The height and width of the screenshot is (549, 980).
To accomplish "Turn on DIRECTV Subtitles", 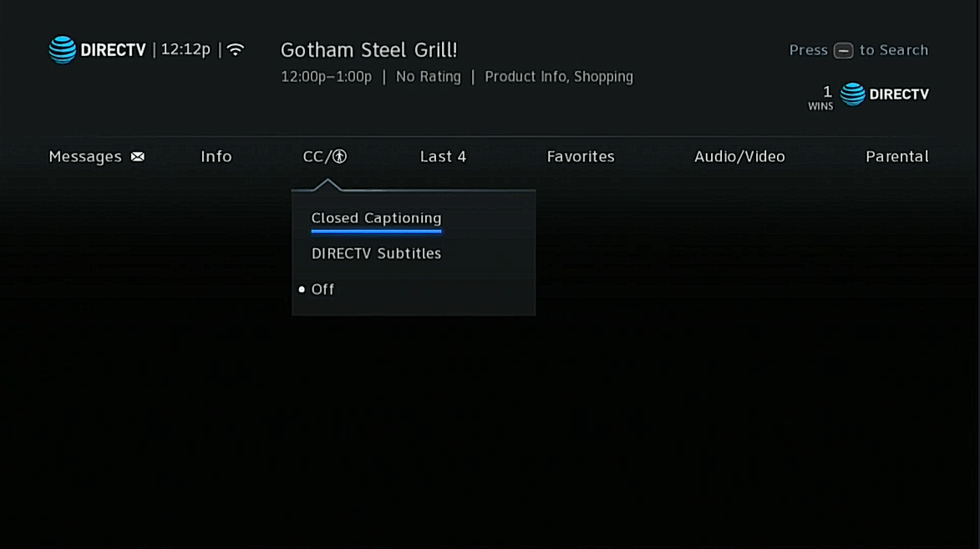I will click(376, 253).
